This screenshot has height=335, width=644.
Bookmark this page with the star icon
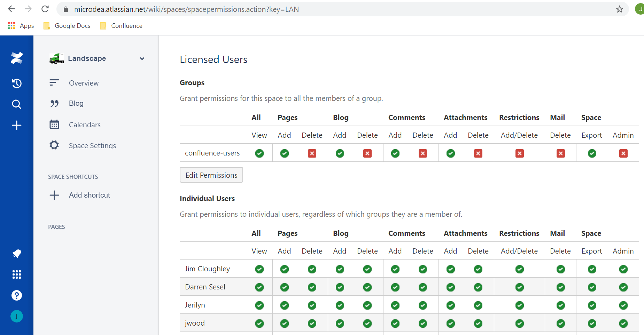pyautogui.click(x=619, y=9)
